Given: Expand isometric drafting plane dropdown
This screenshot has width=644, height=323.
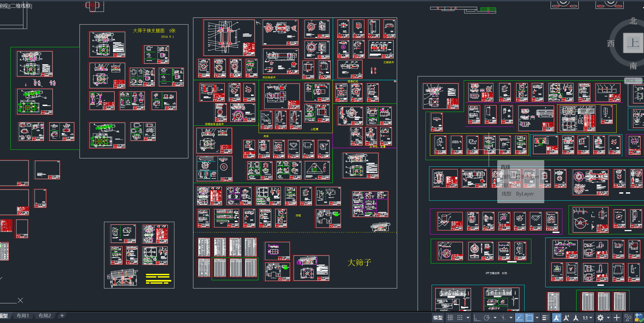Looking at the screenshot, I should coord(511,318).
